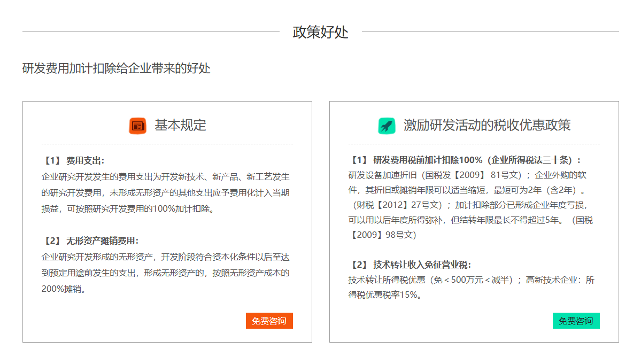
Task: Select the 【1】费用支出 subheading
Action: tap(73, 160)
